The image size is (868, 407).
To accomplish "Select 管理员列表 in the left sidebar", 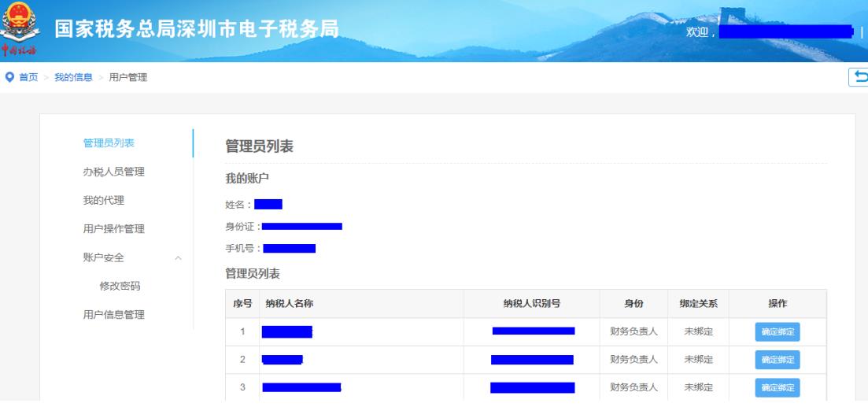I will [109, 142].
